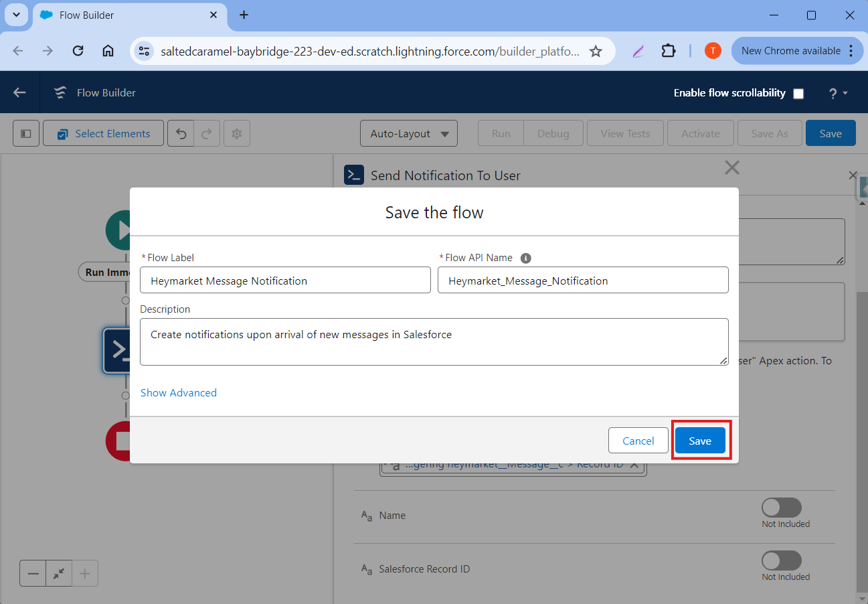
Task: Bookmark this page with star icon
Action: click(x=596, y=51)
